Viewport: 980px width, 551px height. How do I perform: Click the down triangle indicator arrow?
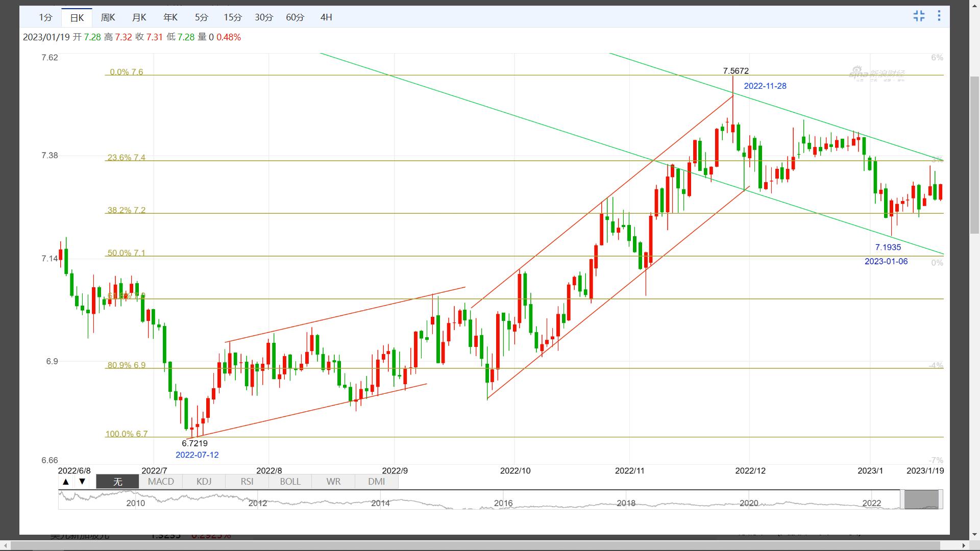click(82, 482)
